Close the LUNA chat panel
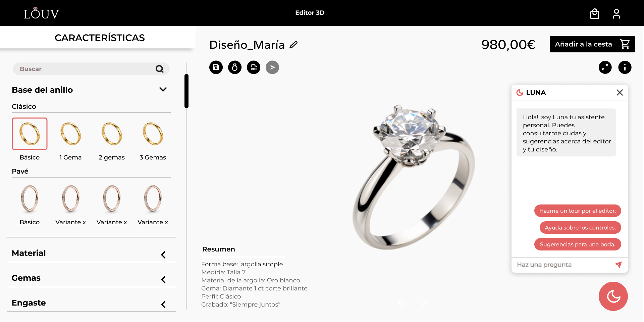Viewport: 644px width, 322px height. pos(620,92)
